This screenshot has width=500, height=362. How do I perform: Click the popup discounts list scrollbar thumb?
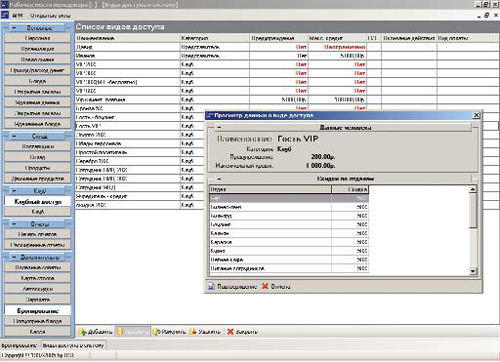473,211
